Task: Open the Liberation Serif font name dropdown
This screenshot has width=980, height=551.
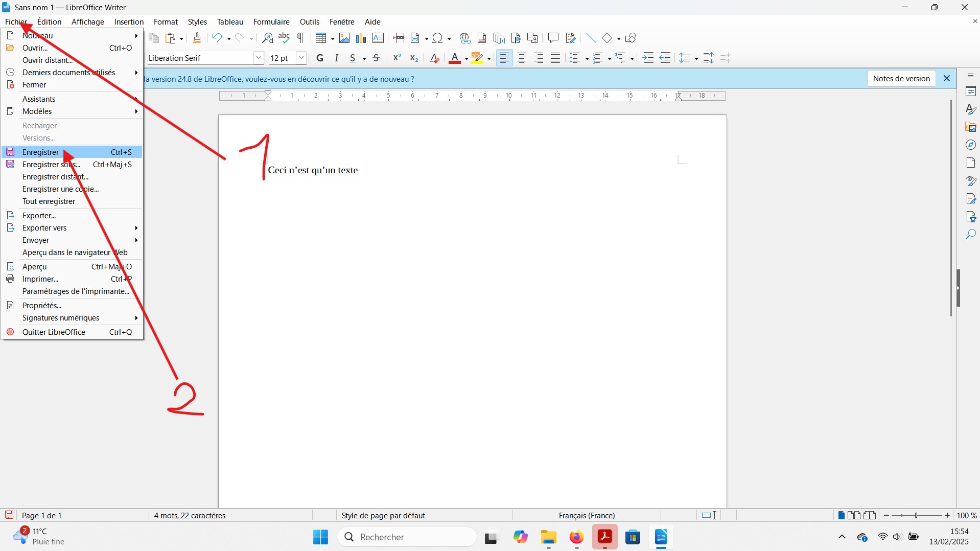Action: coord(259,58)
